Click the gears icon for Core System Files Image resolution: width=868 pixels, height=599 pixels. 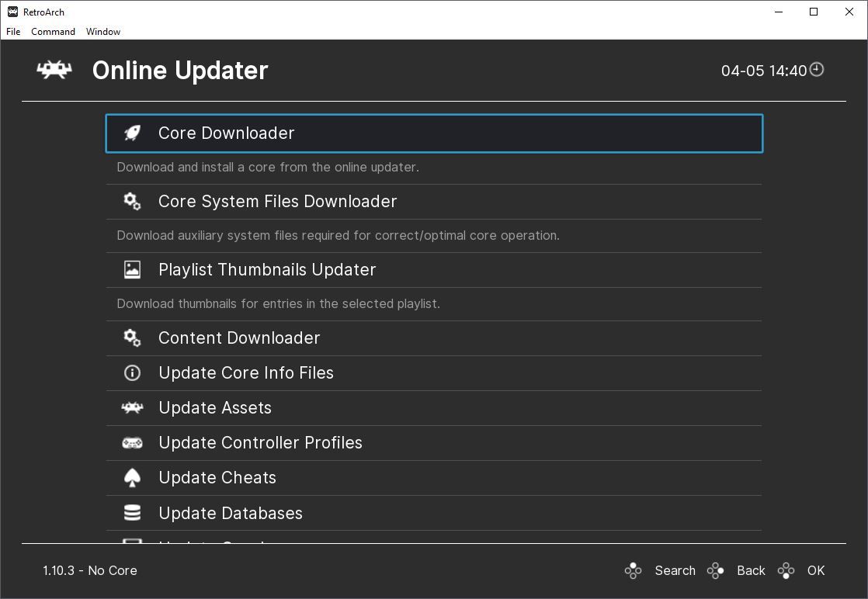[x=133, y=201]
